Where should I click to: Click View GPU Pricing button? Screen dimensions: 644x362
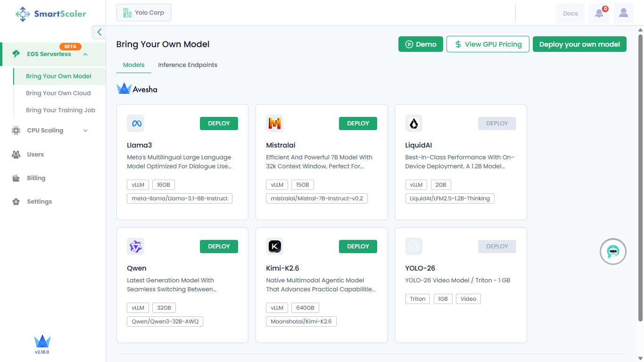488,44
